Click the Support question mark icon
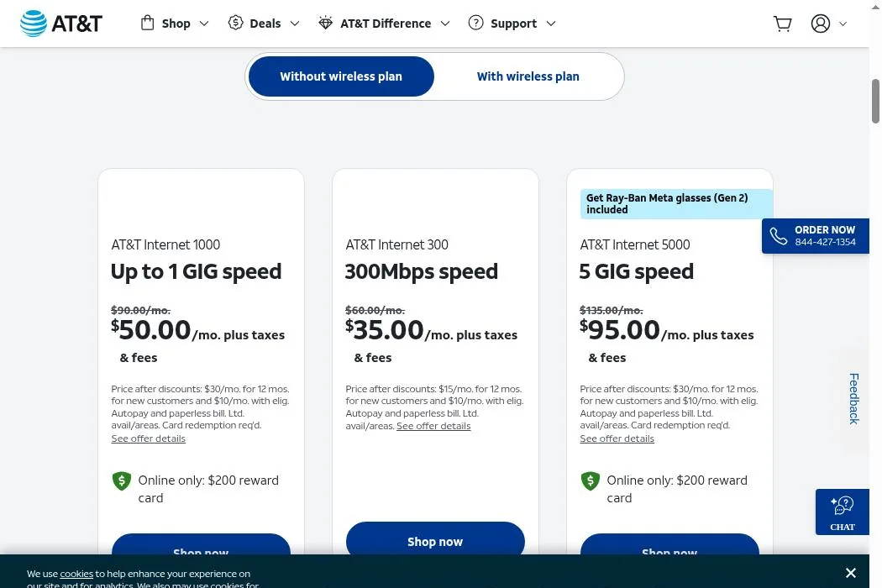 click(x=476, y=23)
